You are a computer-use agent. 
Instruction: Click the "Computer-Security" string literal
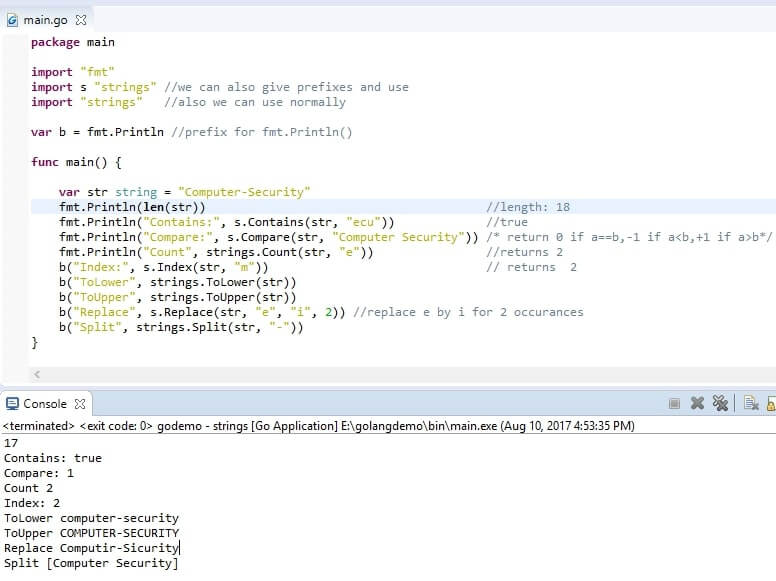tap(244, 192)
